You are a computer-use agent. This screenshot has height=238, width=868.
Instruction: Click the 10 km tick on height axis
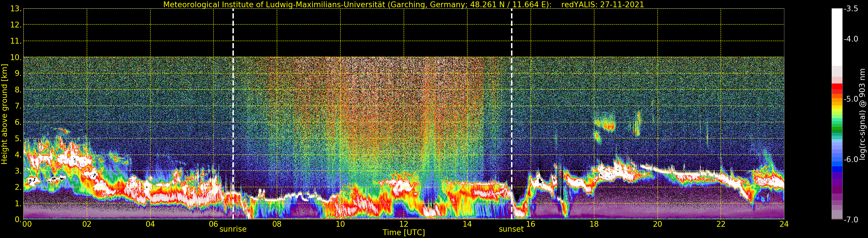coord(15,57)
